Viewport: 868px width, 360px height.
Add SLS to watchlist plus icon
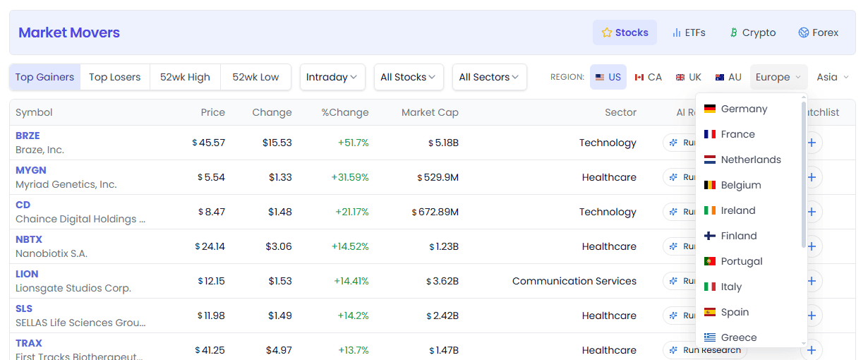click(812, 316)
